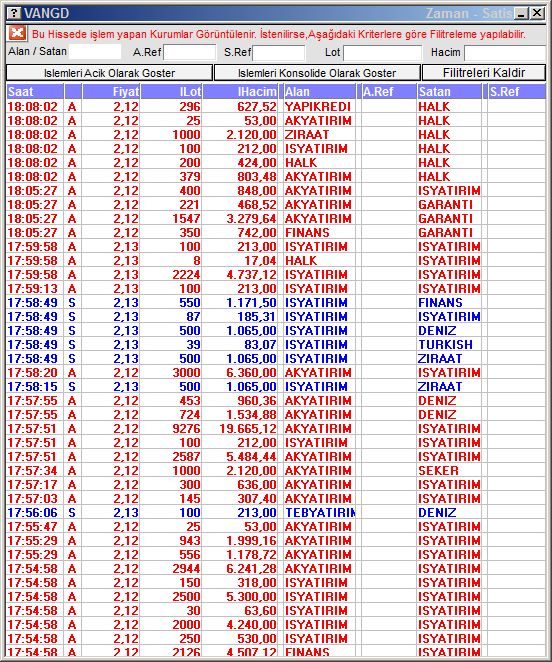Click the volume cell 63,60
Viewport: 552px width, 662px height.
click(240, 610)
